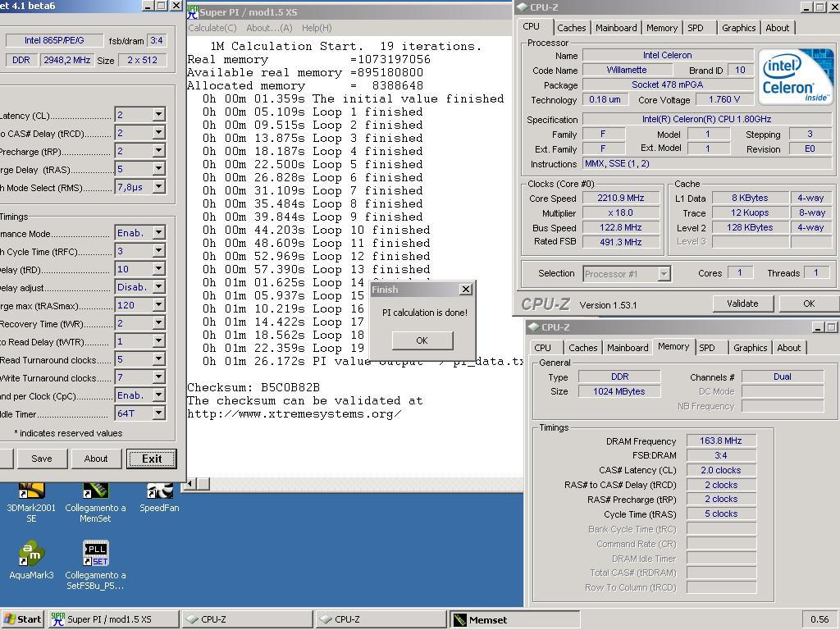Screen dimensions: 840x630
Task: Click the http://www.xtremesystems.org/ text
Action: (x=294, y=414)
